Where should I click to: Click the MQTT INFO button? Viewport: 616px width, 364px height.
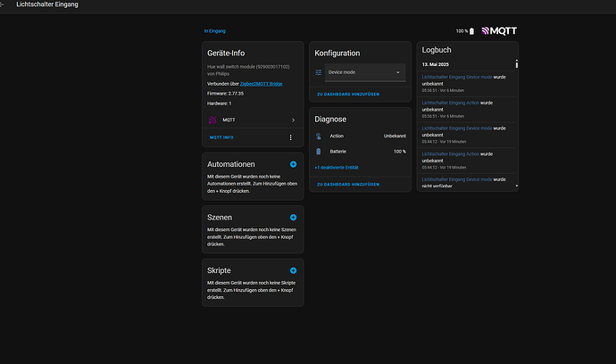pos(221,137)
